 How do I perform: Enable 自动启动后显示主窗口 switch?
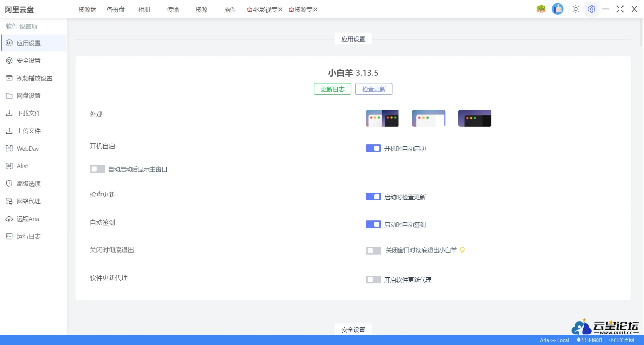click(x=97, y=169)
